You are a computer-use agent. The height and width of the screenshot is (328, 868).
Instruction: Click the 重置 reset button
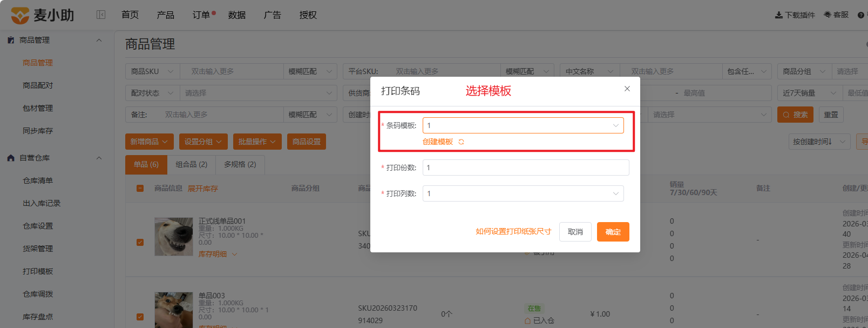831,115
